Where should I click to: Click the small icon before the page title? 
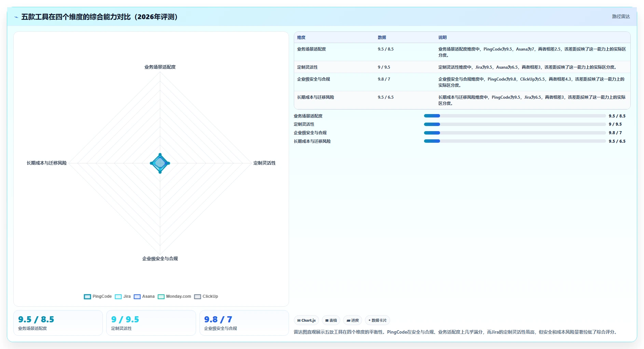pyautogui.click(x=16, y=17)
